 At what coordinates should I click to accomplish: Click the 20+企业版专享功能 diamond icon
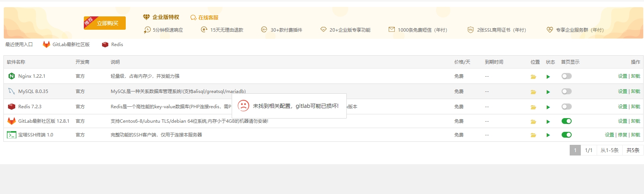tap(324, 29)
